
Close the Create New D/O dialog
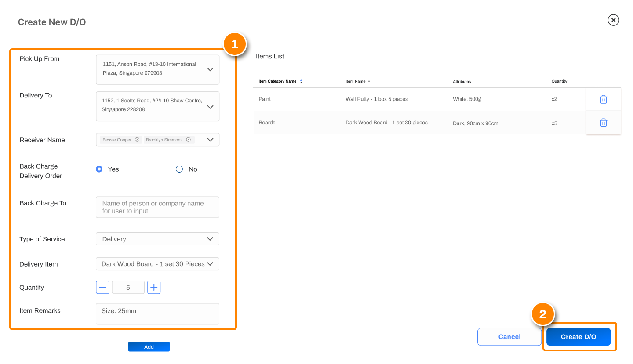coord(613,20)
